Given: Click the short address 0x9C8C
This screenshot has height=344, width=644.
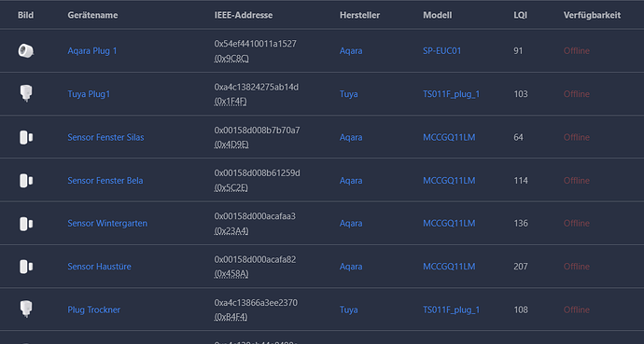Looking at the screenshot, I should 231,59.
